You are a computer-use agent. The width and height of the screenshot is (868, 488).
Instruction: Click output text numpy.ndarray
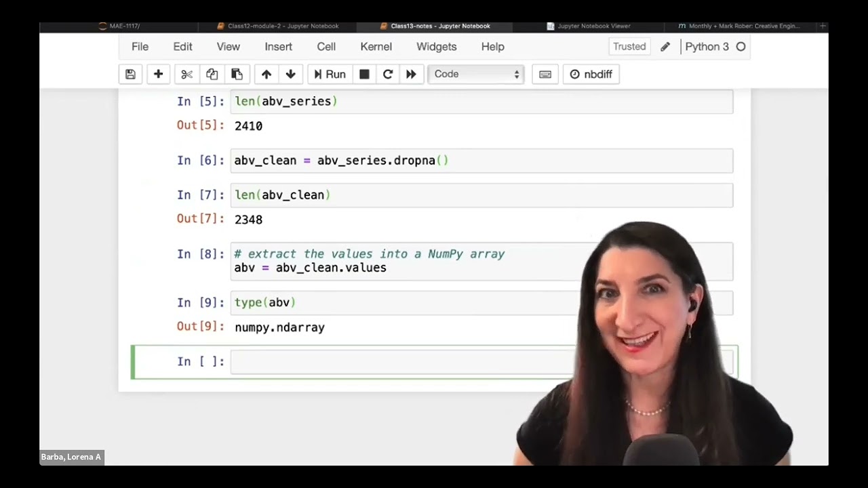click(279, 328)
